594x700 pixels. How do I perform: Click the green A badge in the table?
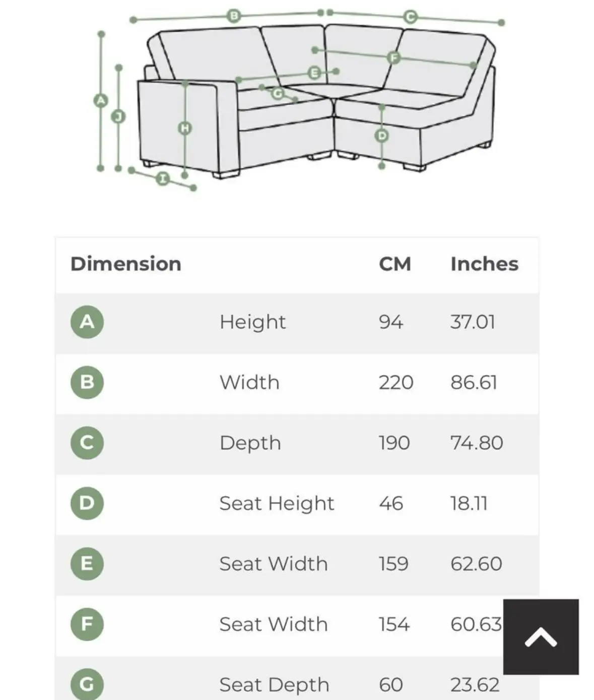[87, 322]
